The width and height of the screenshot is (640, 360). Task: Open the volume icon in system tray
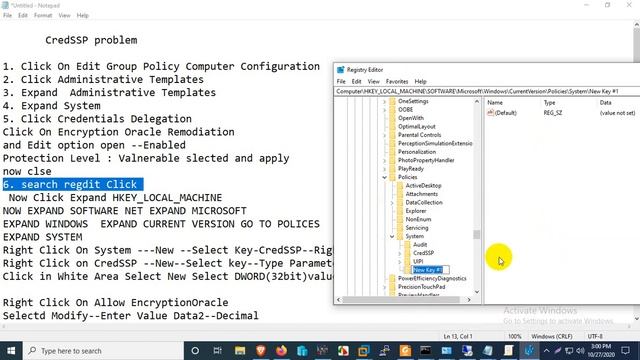580,351
